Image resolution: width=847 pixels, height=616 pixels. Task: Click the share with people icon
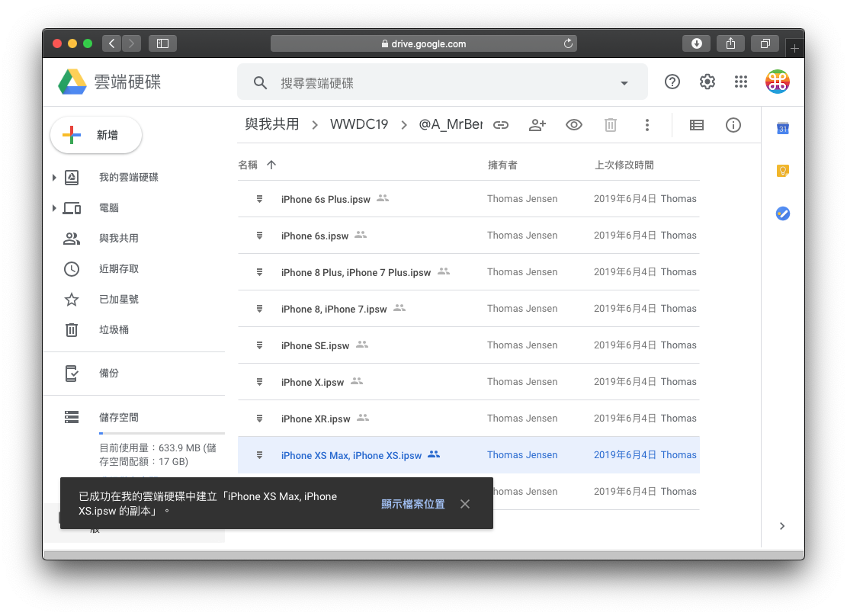[x=537, y=125]
